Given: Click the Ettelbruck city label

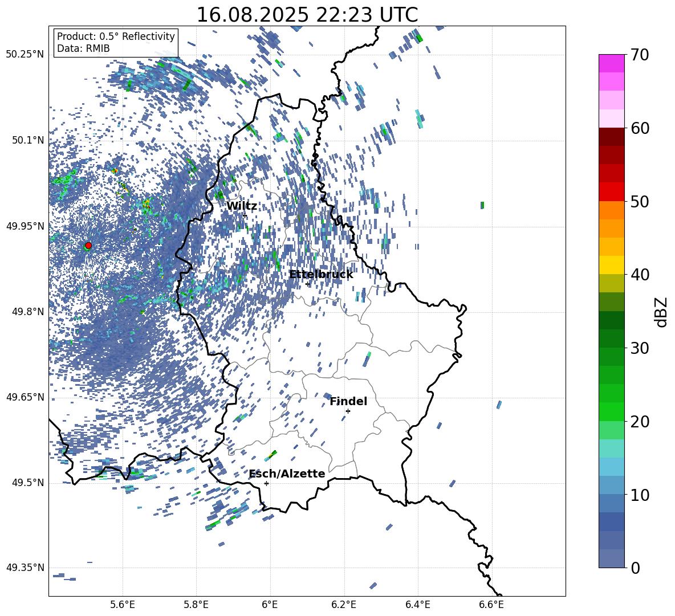Looking at the screenshot, I should pos(321,274).
